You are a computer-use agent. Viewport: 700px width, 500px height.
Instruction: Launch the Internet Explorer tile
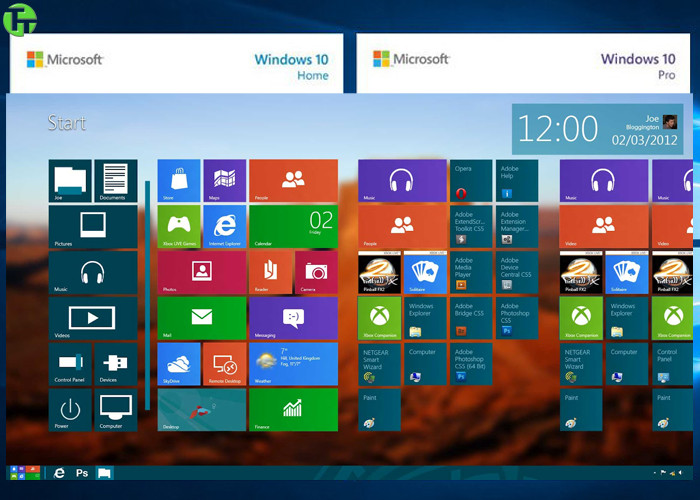pyautogui.click(x=225, y=227)
